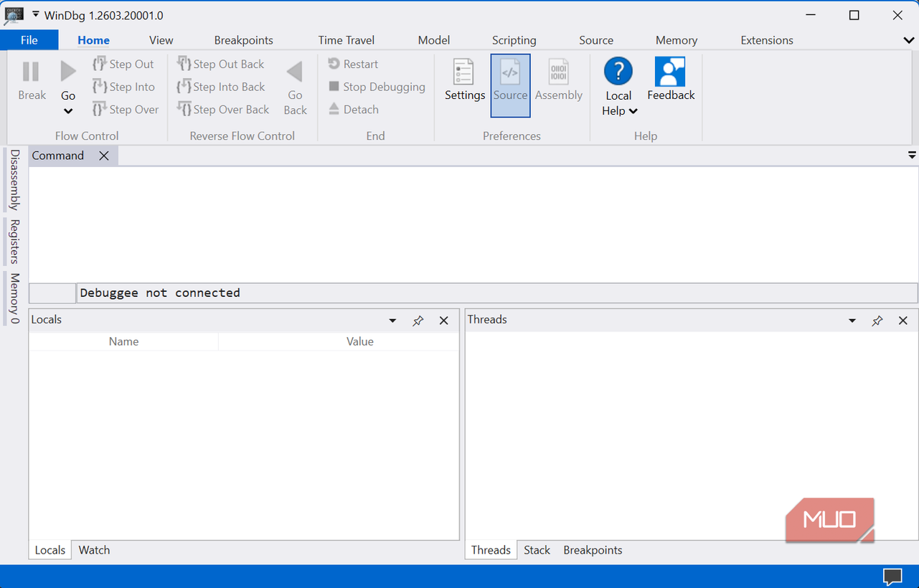This screenshot has width=919, height=588.
Task: Toggle Source mode preference
Action: (x=510, y=85)
